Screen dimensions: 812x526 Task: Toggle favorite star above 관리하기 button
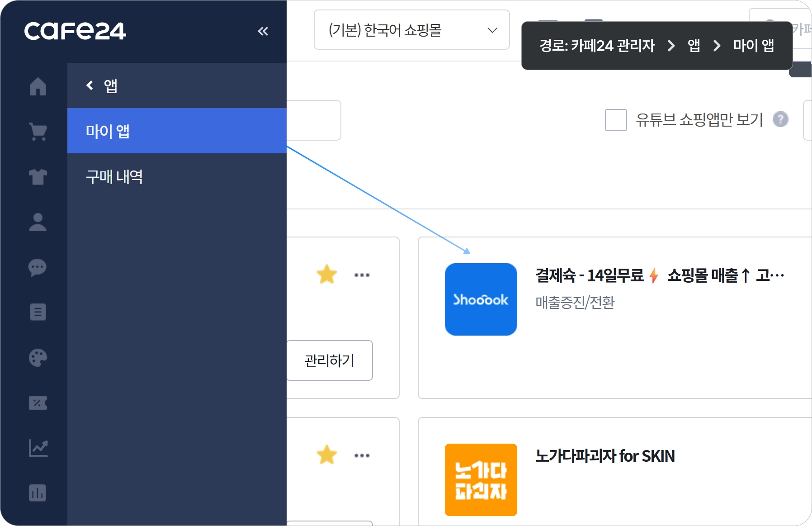[x=327, y=275]
